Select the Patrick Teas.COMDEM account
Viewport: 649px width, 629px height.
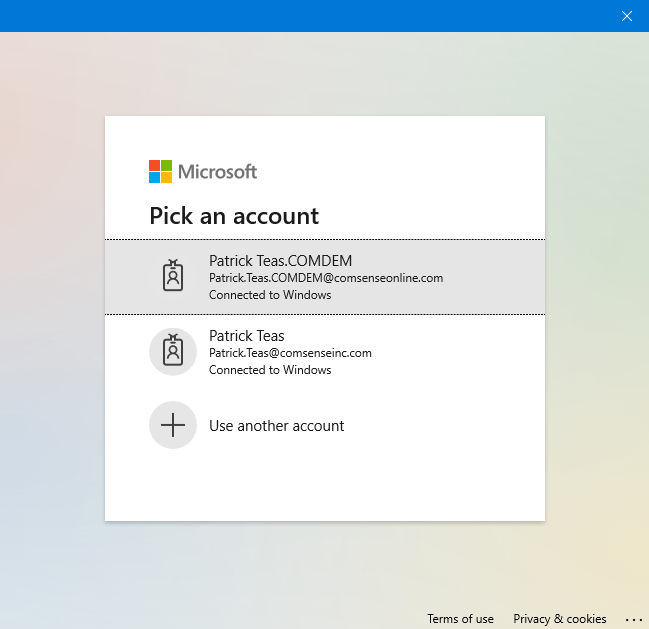325,277
